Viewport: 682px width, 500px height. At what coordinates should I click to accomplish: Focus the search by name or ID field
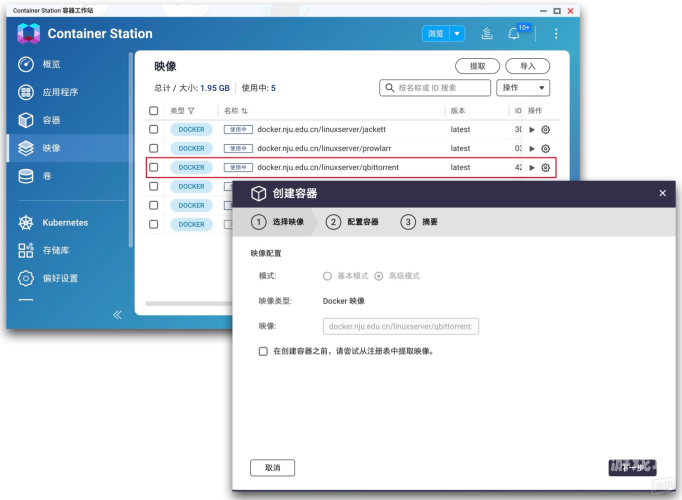pyautogui.click(x=435, y=88)
